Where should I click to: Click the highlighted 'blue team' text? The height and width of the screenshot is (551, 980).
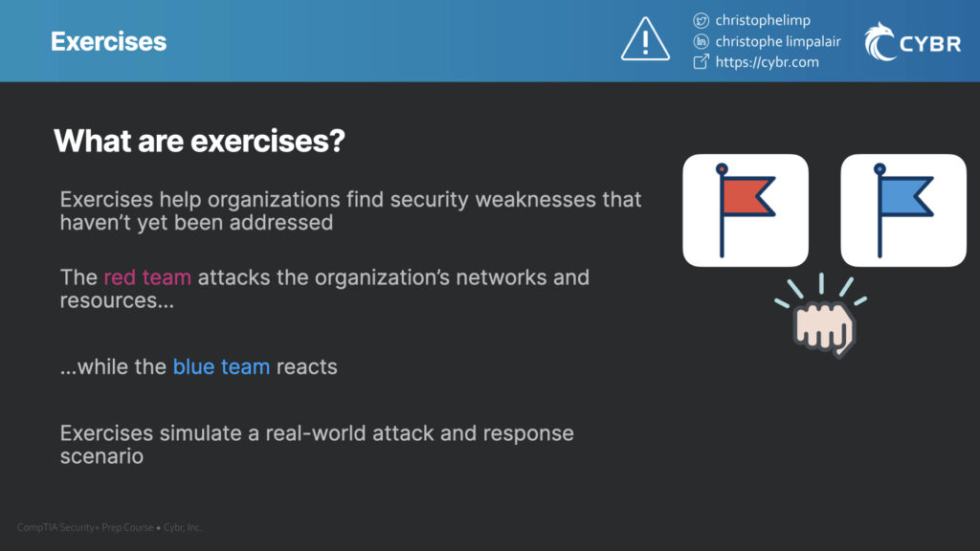[x=221, y=366]
